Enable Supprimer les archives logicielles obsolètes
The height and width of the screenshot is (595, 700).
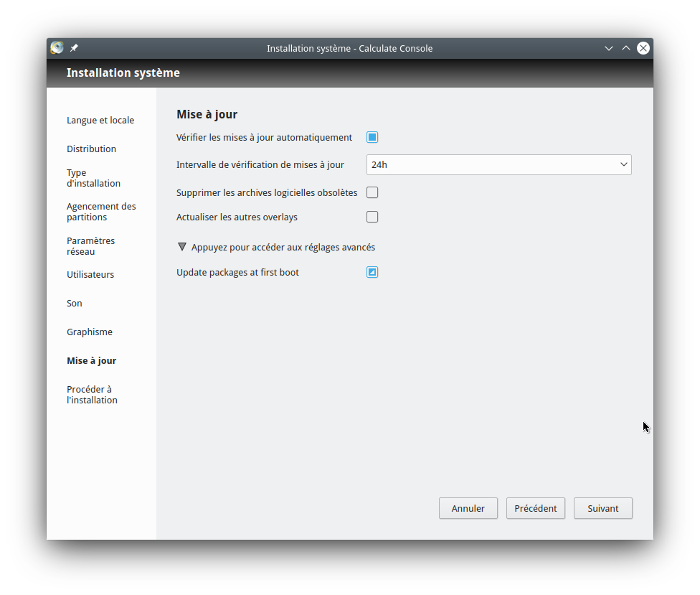click(372, 192)
